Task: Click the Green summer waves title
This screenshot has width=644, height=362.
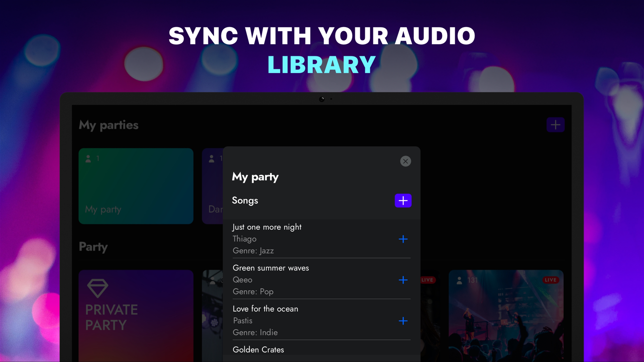Action: [270, 268]
